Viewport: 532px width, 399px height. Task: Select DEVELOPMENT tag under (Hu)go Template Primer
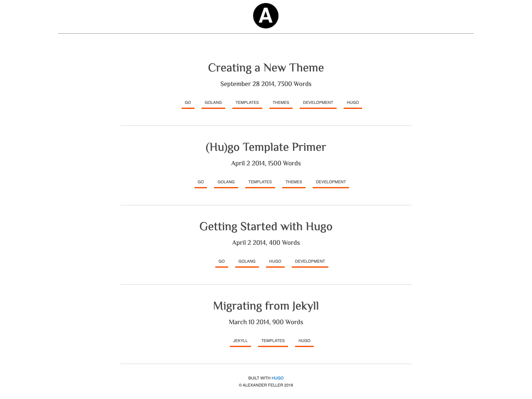[330, 182]
